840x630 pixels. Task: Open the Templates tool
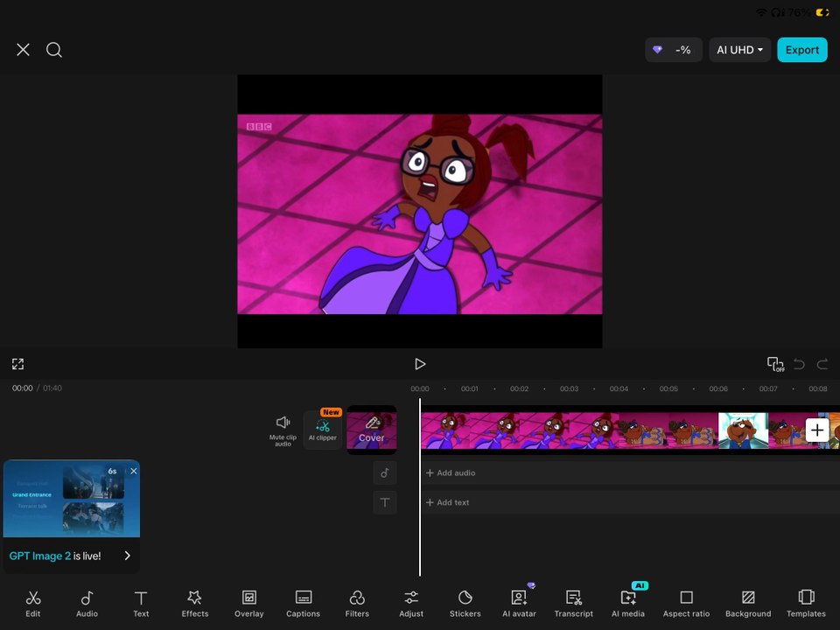(x=806, y=603)
